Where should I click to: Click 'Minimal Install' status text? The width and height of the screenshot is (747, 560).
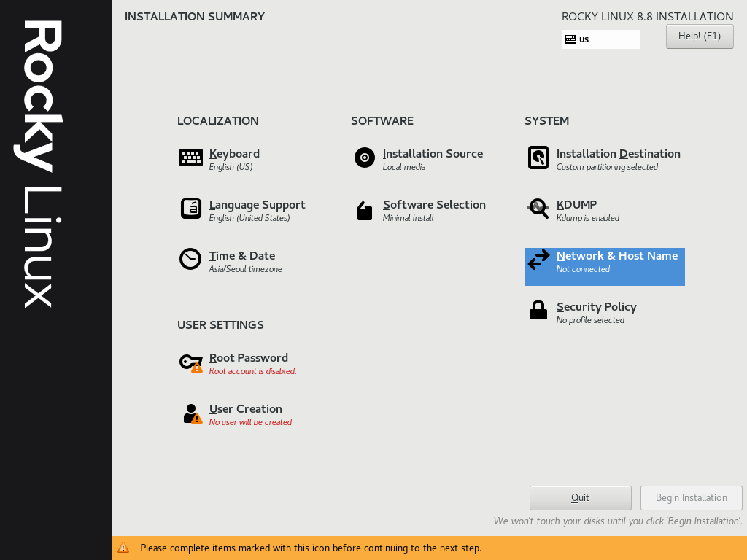pos(408,218)
